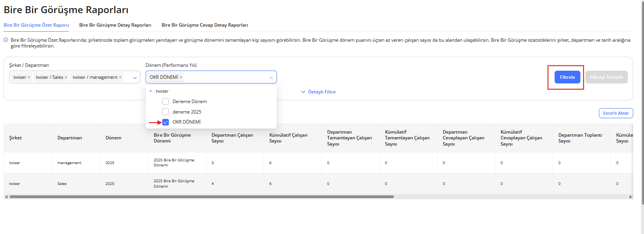Viewport: 644px width, 234px height.
Task: Expand the Detaylı Filtre section
Action: (318, 92)
